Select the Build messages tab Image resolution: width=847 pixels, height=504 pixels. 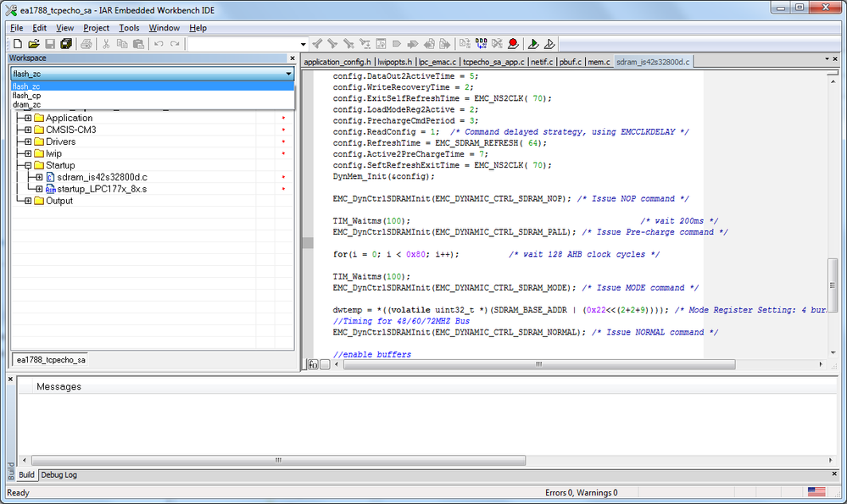(26, 475)
